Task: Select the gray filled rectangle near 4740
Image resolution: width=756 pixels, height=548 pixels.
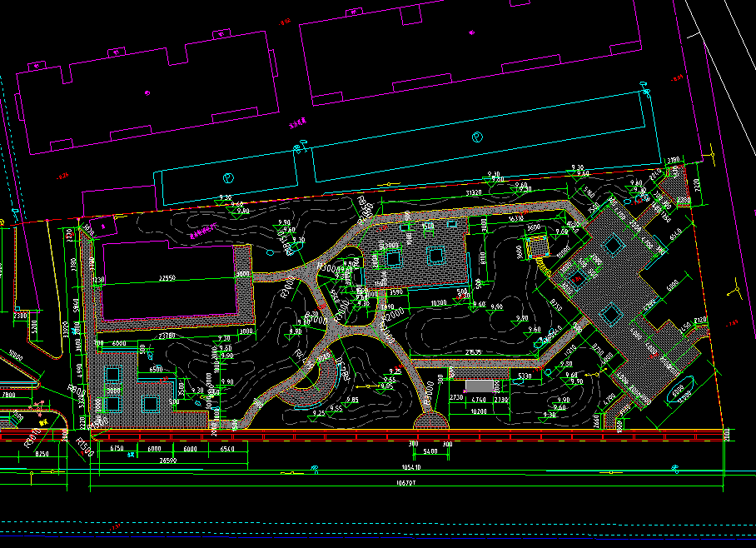Action: coord(478,386)
